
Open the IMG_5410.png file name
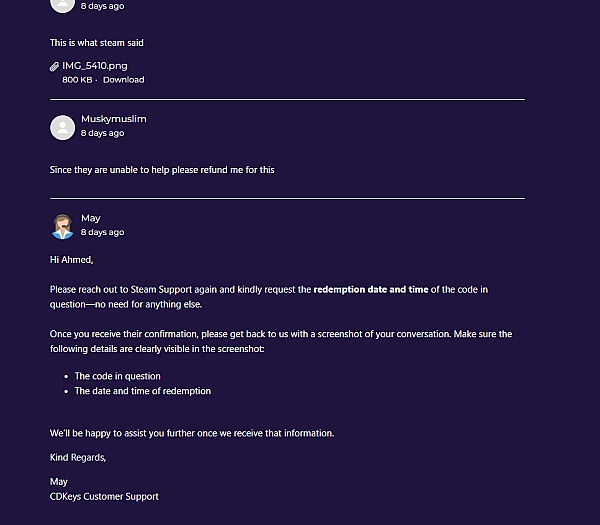tap(94, 66)
